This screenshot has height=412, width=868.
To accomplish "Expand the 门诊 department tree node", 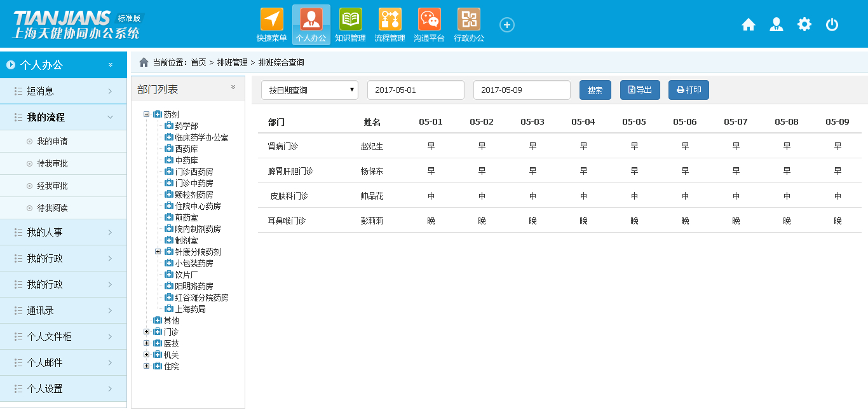I will point(146,331).
